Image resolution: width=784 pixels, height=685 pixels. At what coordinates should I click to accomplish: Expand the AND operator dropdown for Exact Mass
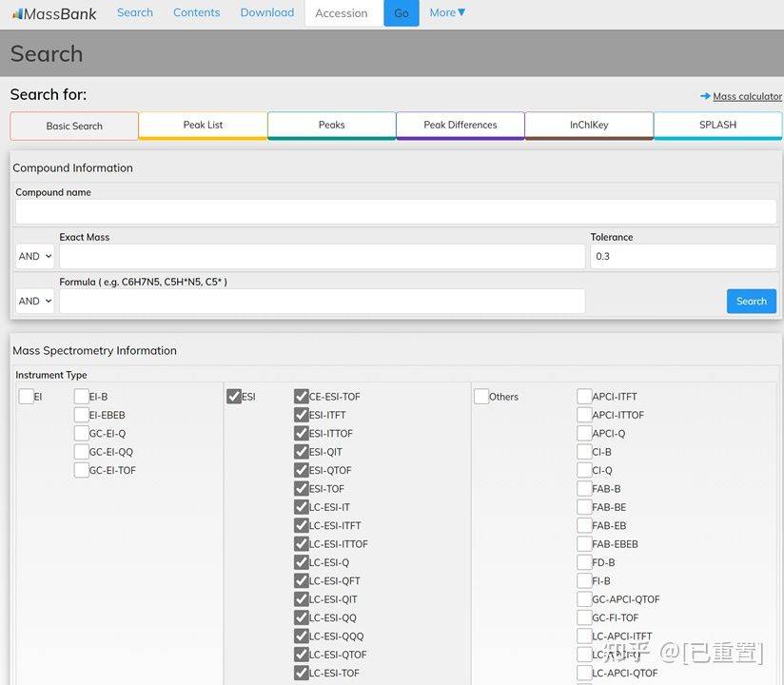click(34, 256)
